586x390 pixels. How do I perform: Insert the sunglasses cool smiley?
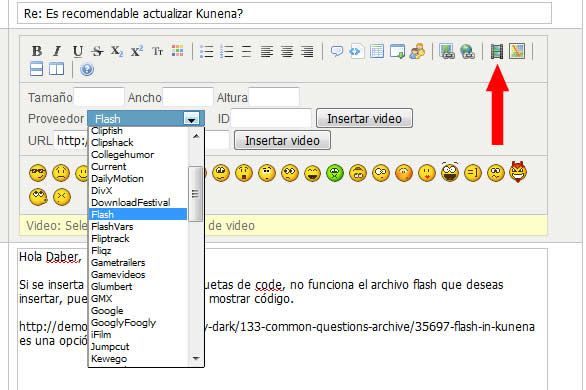coord(38,173)
